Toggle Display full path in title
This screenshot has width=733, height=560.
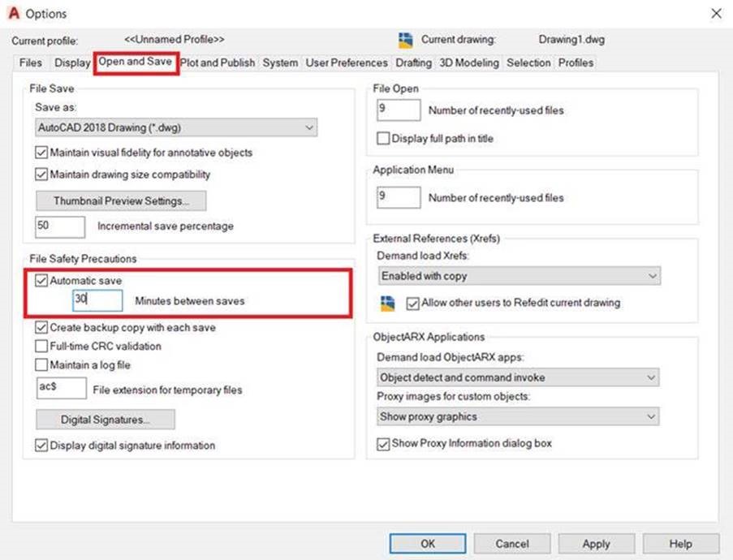(x=383, y=139)
